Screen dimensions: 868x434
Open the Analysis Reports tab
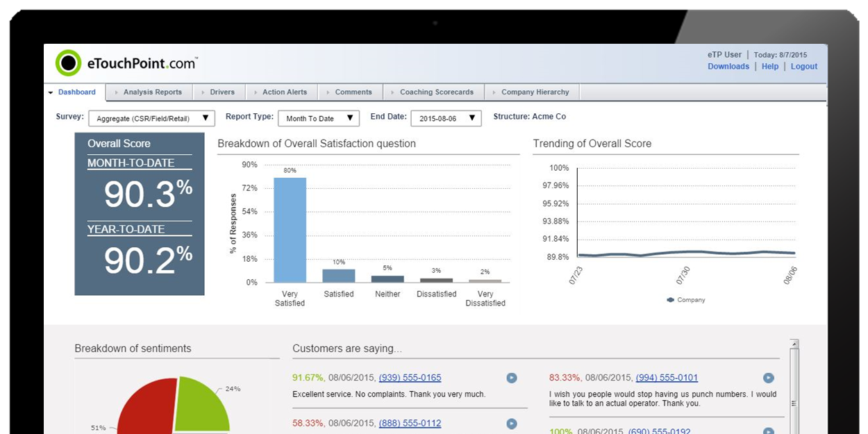click(149, 92)
